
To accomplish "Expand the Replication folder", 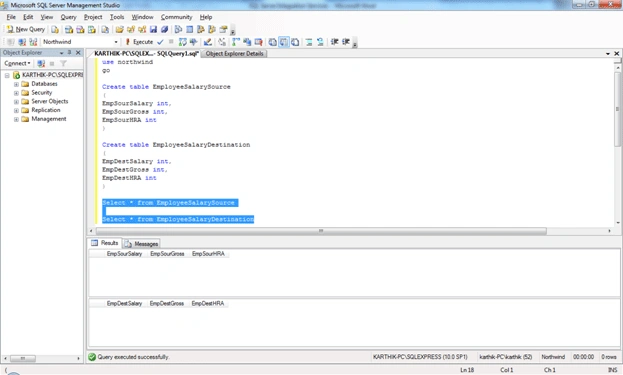I will 16,110.
